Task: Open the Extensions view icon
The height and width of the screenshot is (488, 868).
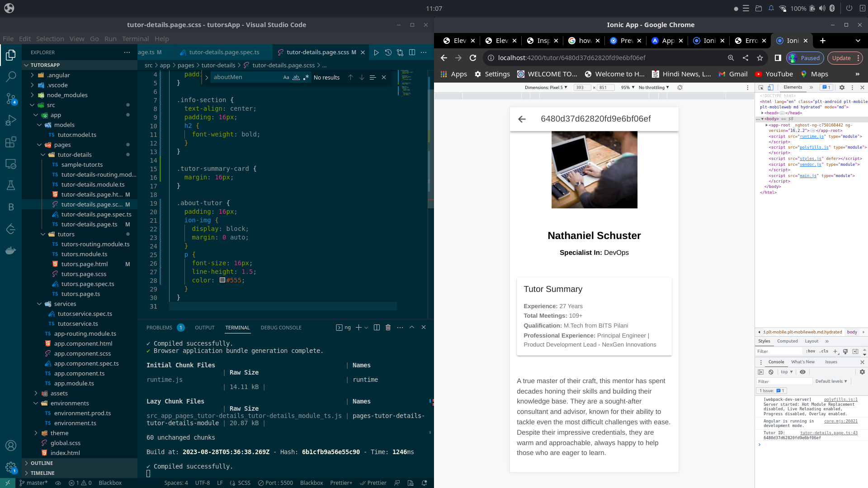Action: 11,142
